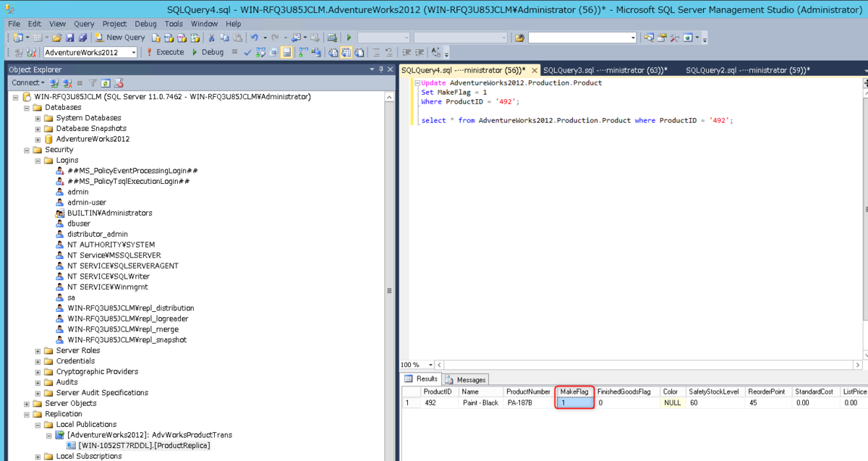The height and width of the screenshot is (461, 868).
Task: Click the Save All icon
Action: click(x=82, y=38)
